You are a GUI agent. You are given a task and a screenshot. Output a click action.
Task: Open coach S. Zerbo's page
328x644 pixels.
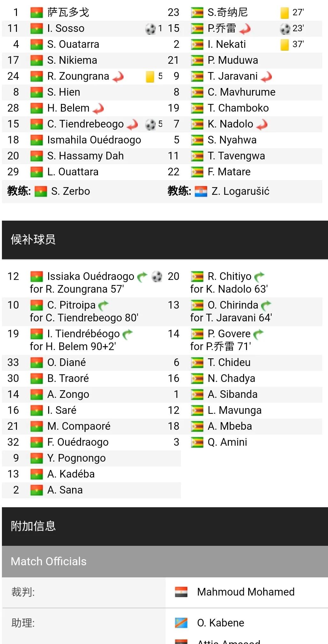(x=70, y=191)
